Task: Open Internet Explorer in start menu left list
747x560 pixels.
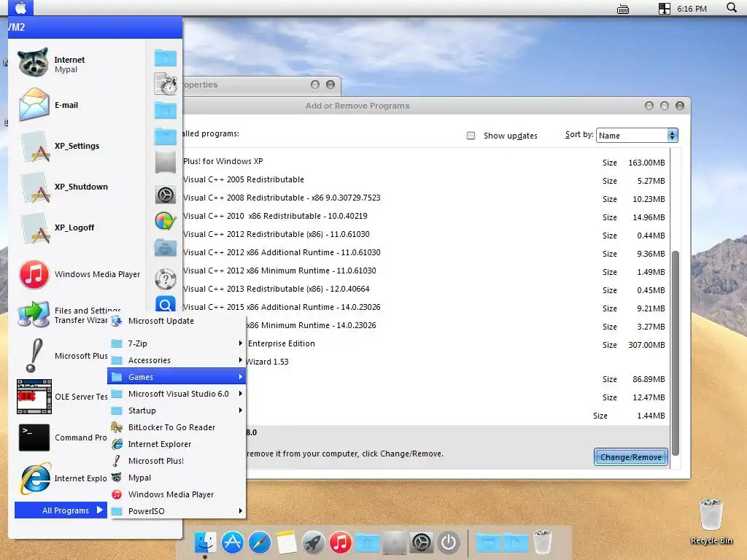Action: click(x=62, y=478)
